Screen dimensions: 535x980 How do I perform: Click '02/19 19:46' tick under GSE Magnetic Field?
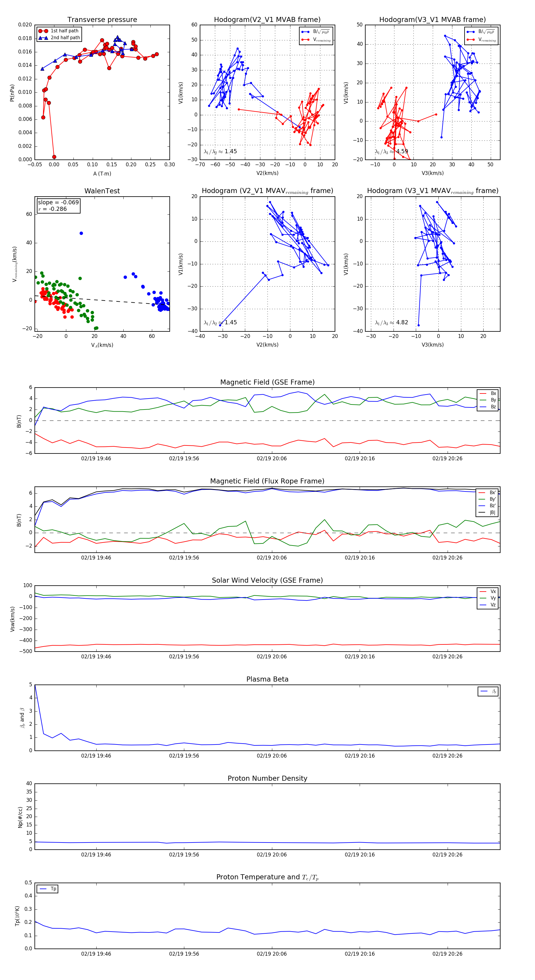tap(96, 459)
